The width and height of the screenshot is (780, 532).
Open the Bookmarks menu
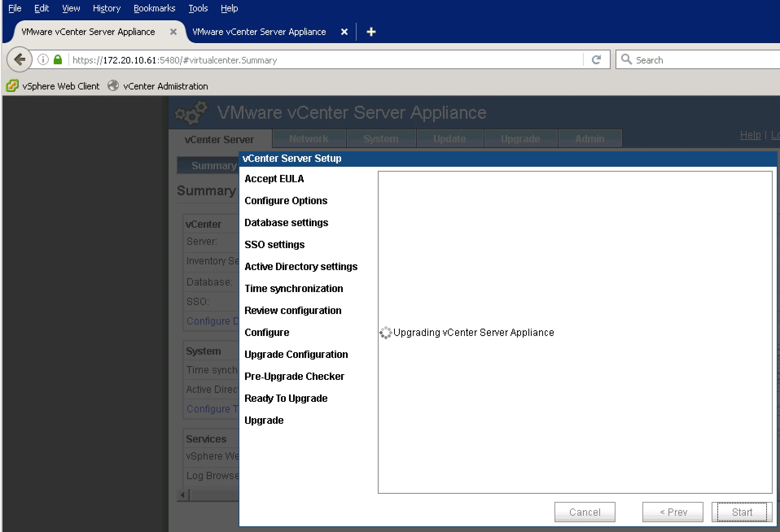click(154, 8)
